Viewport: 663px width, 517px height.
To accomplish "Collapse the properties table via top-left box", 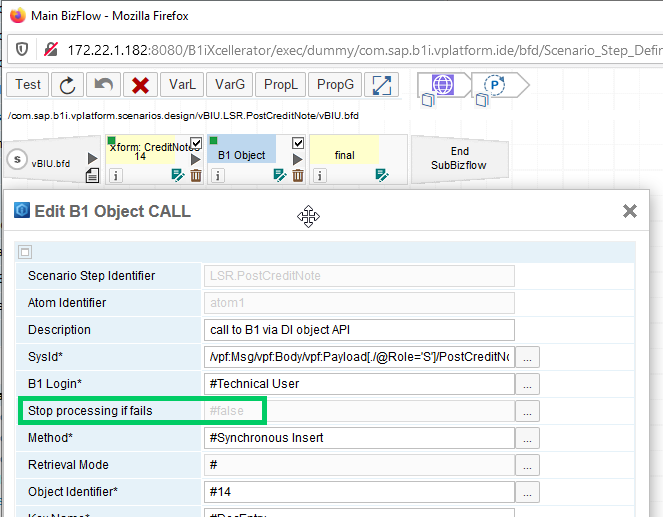I will 26,252.
